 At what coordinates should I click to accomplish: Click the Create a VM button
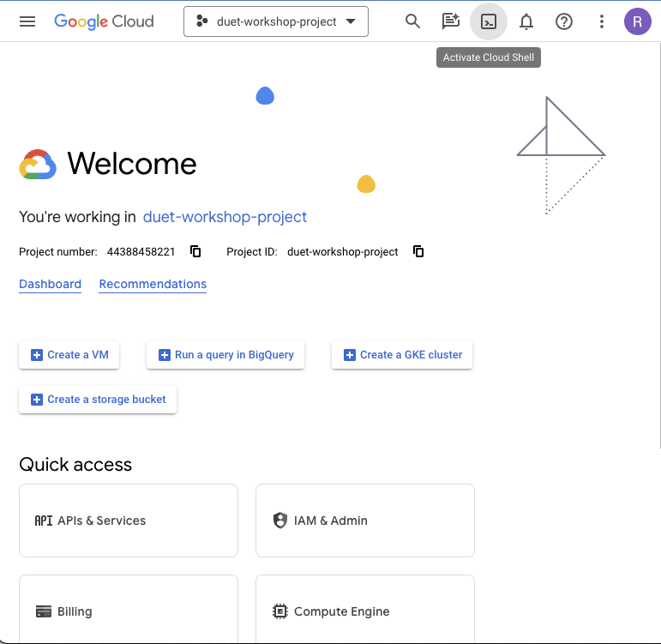pos(69,355)
